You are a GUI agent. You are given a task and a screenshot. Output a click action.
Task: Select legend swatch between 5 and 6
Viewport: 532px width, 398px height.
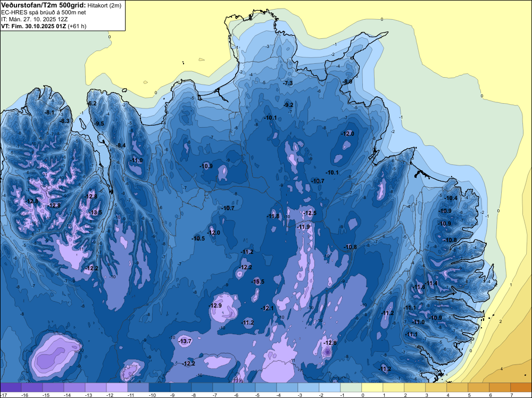(479, 387)
